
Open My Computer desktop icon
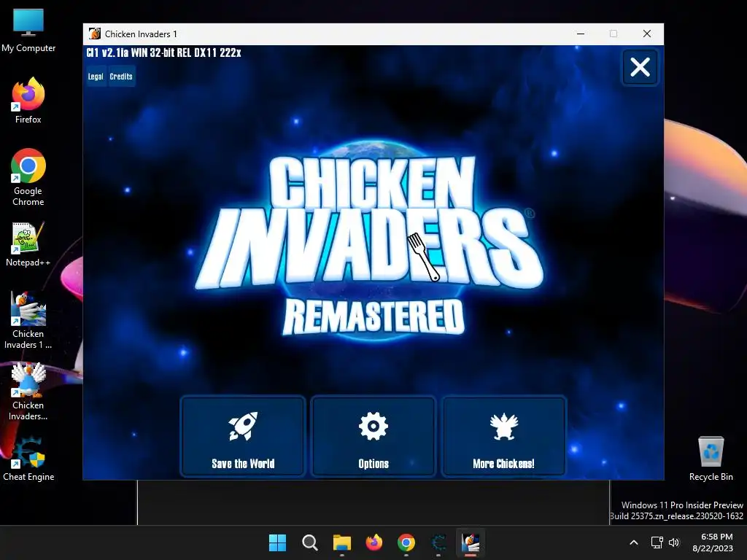pos(28,31)
